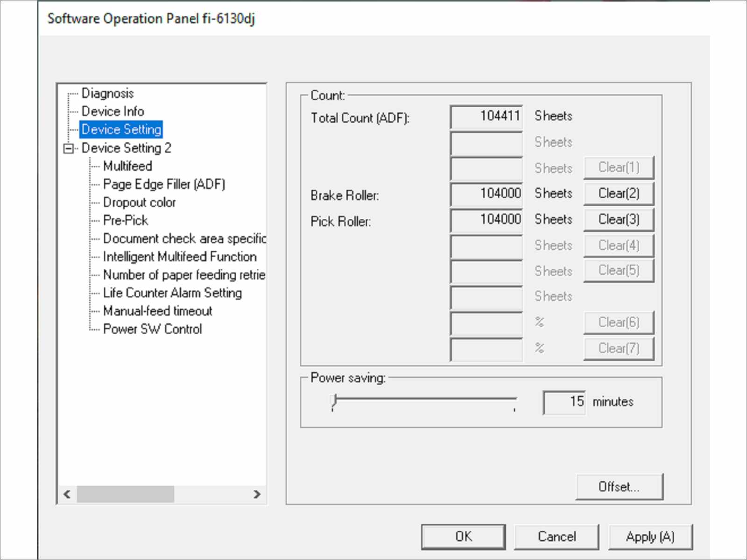This screenshot has width=747, height=560.
Task: Click the Brake Roller label
Action: coord(345,195)
